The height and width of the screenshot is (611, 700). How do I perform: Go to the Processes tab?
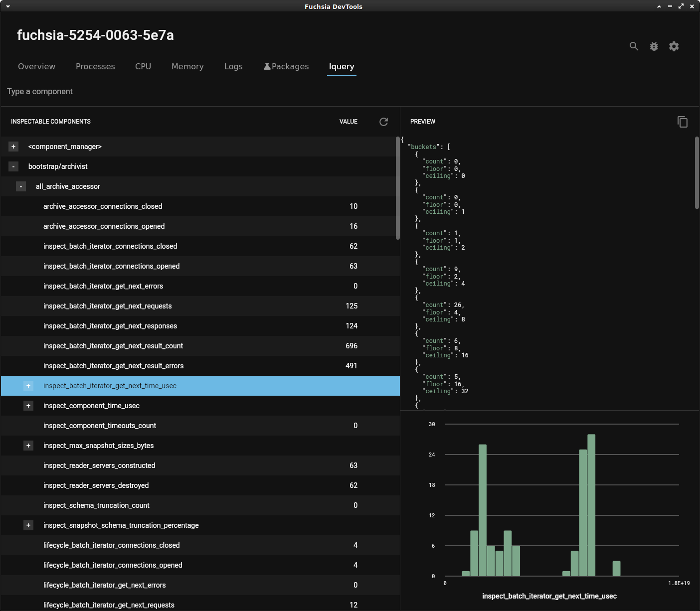tap(95, 66)
